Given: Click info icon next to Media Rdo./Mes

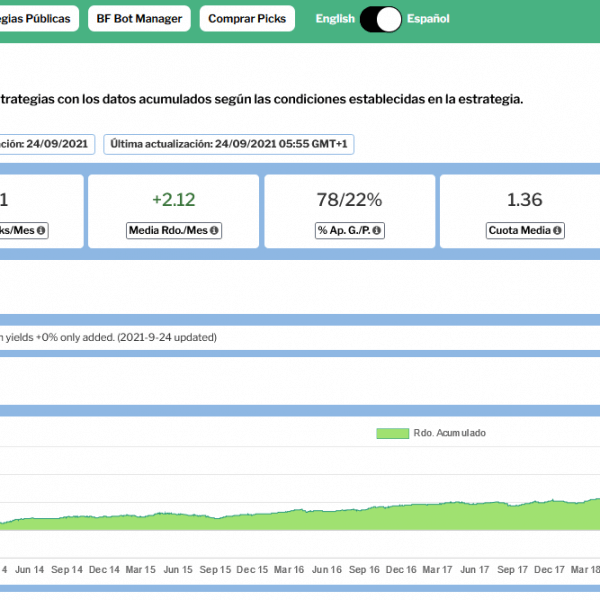Looking at the screenshot, I should (214, 230).
